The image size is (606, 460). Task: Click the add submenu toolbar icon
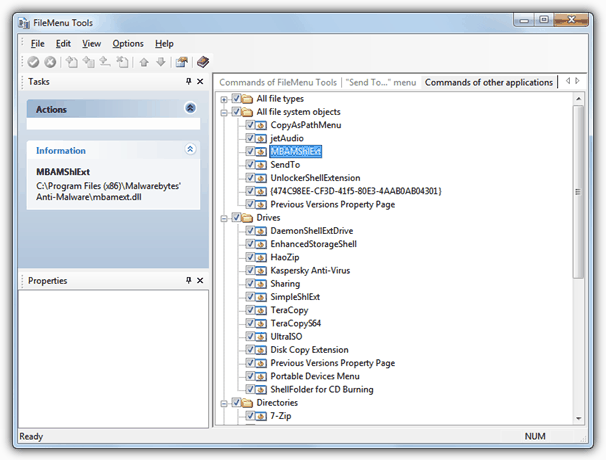(x=89, y=62)
